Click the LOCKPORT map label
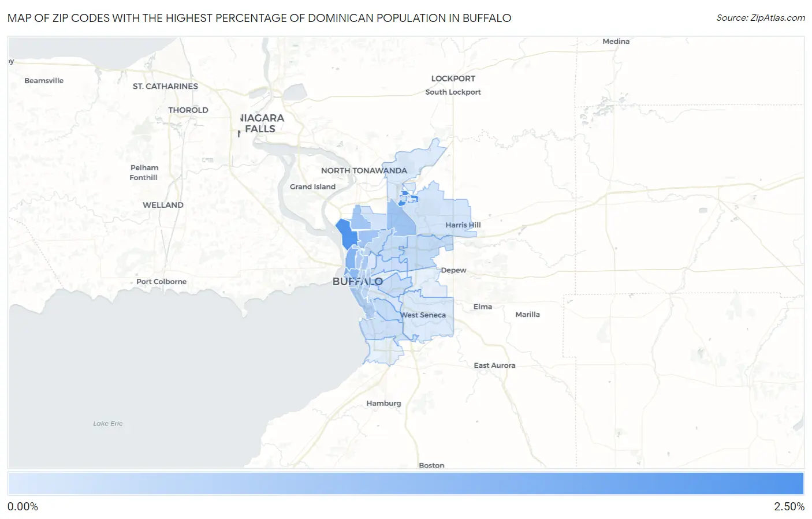The image size is (812, 519). coord(453,79)
